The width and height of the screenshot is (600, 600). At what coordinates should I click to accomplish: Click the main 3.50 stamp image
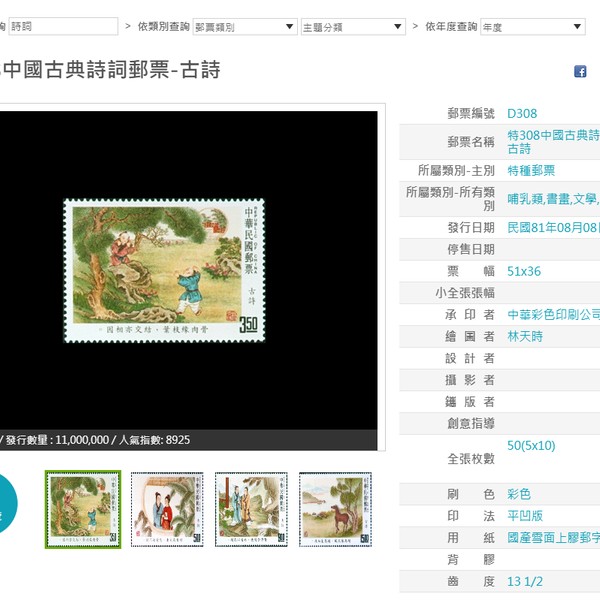point(164,271)
